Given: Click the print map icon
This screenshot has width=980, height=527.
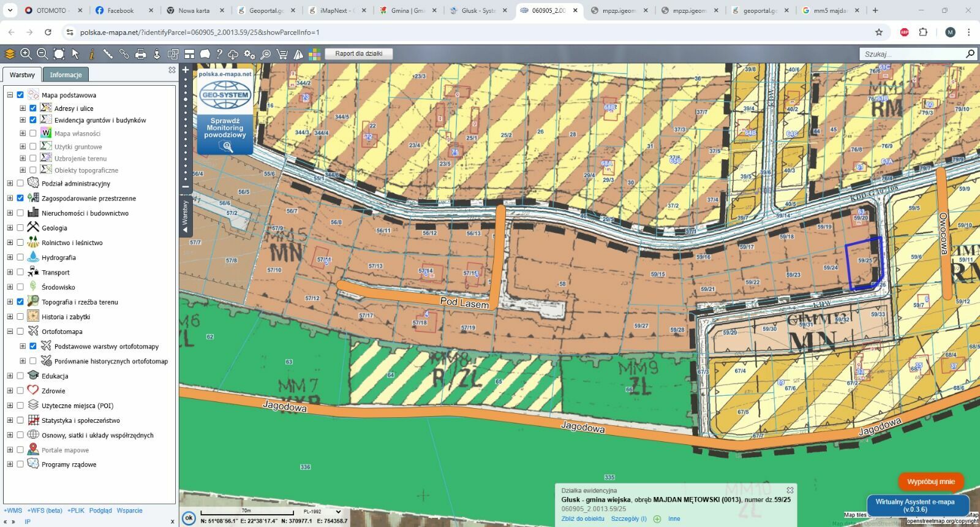Looking at the screenshot, I should click(140, 54).
